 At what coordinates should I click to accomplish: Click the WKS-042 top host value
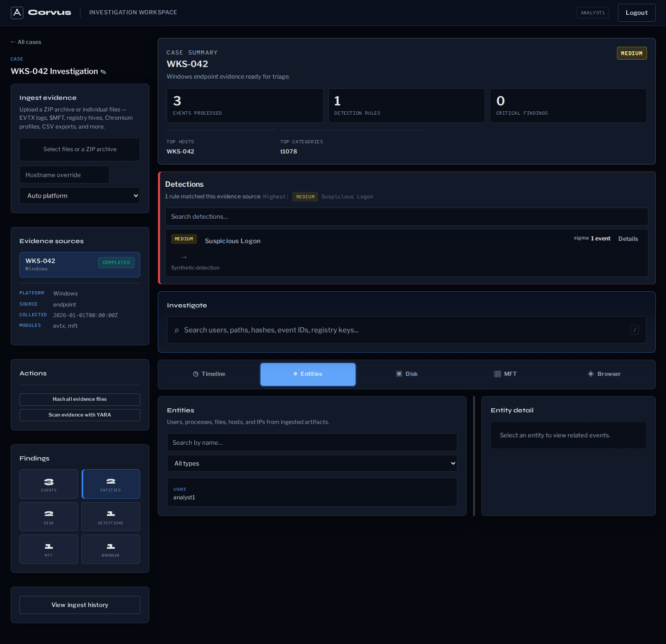coord(180,152)
